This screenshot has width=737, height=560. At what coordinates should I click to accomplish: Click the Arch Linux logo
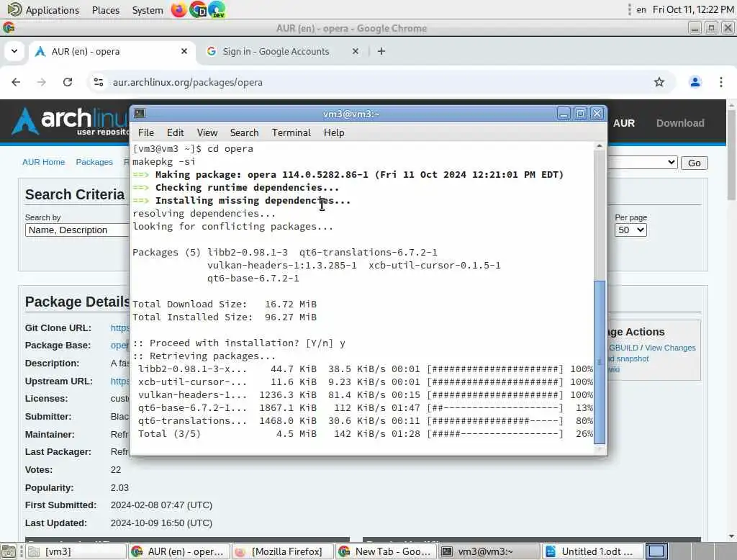(70, 122)
